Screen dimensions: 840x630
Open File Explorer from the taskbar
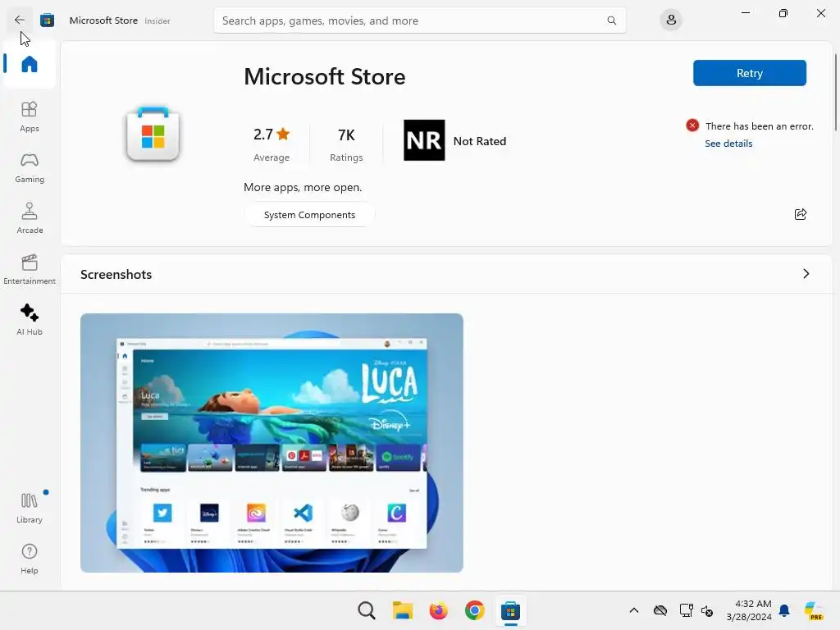click(402, 610)
